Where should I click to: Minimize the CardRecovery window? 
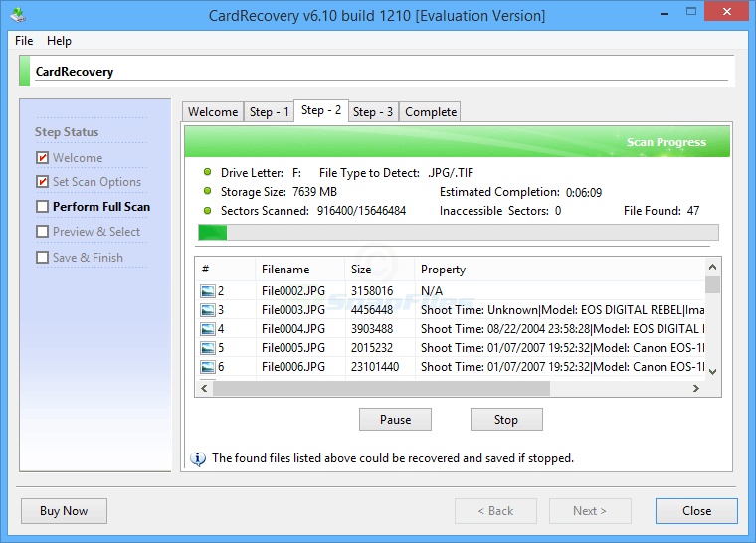click(x=664, y=14)
